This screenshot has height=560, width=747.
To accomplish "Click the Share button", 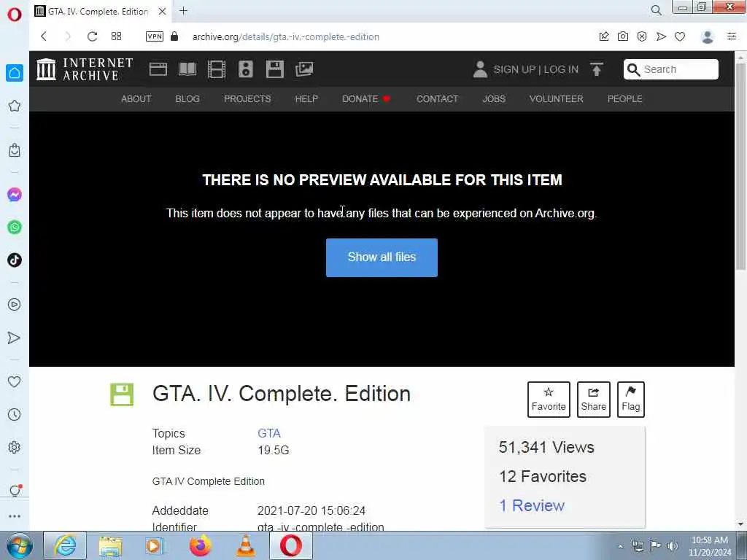I will [x=594, y=400].
